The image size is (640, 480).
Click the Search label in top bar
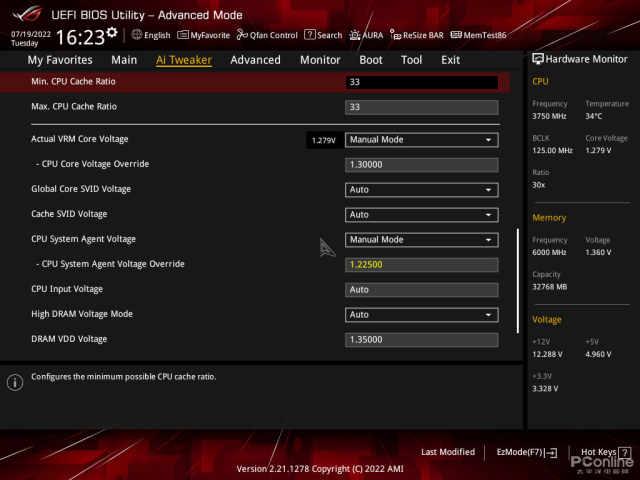pos(329,36)
